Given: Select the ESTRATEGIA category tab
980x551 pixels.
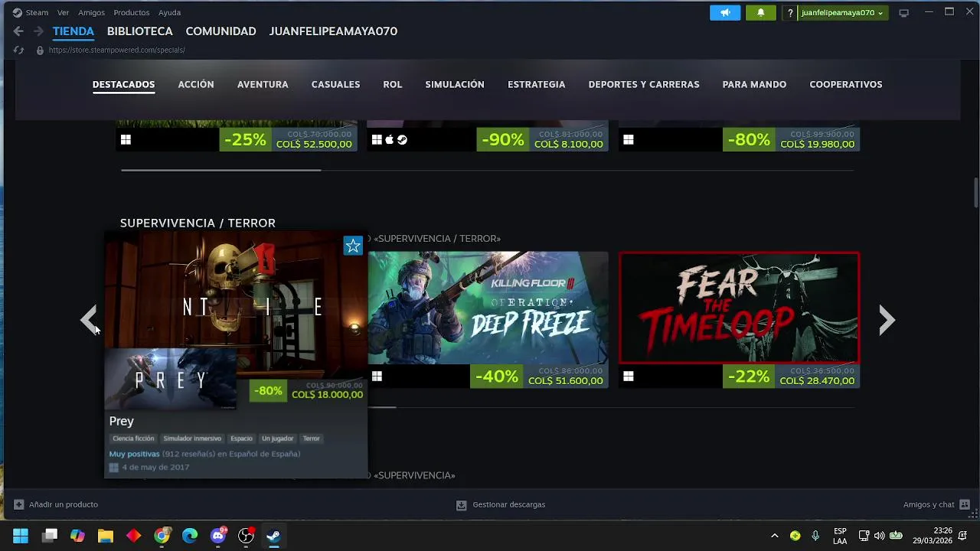Looking at the screenshot, I should click(537, 84).
